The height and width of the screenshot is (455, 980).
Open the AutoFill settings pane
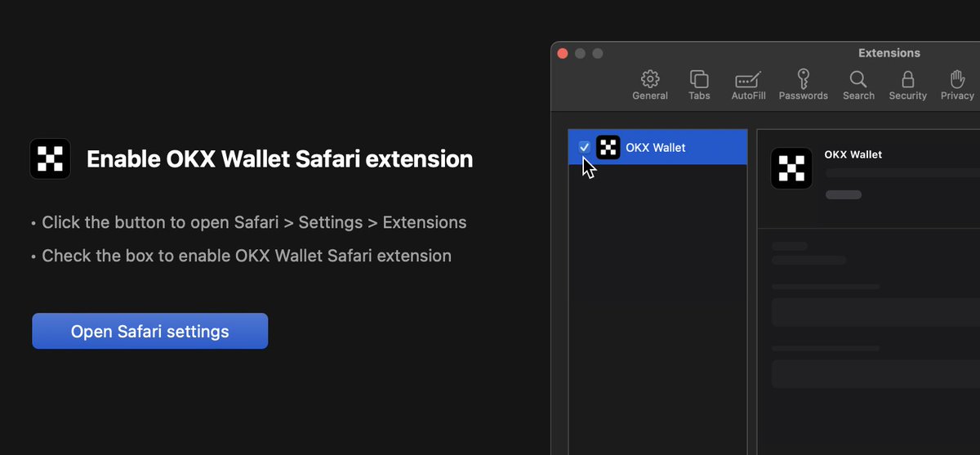pyautogui.click(x=748, y=85)
